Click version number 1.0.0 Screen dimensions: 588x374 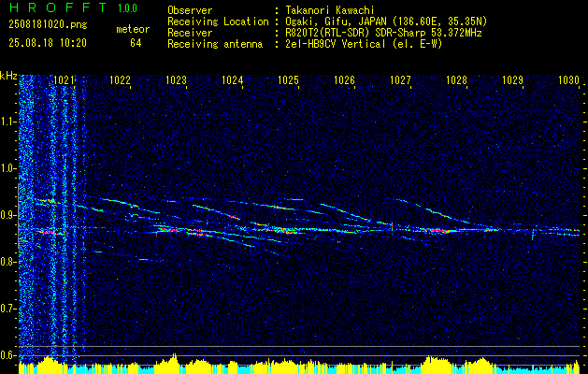(127, 8)
